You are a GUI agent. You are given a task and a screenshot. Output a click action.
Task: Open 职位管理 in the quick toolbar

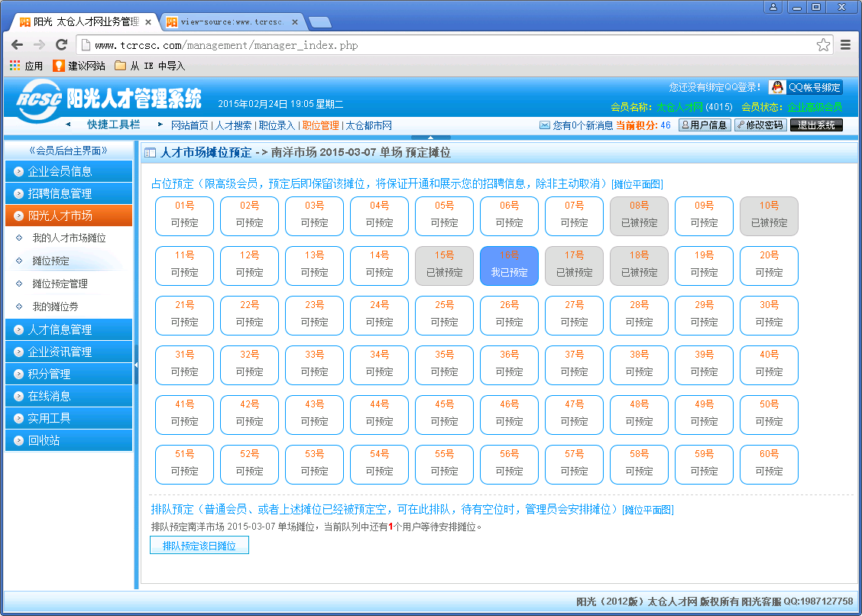click(x=320, y=125)
